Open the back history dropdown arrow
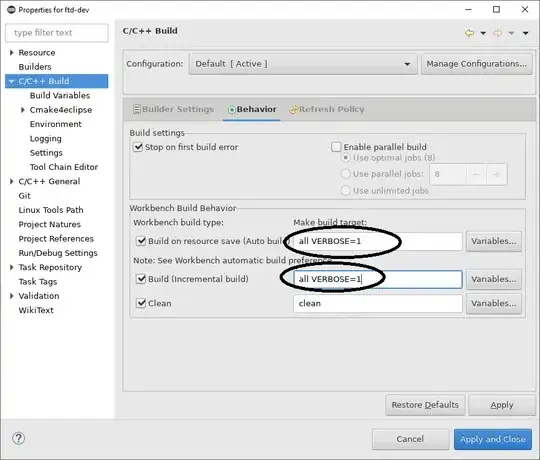The image size is (540, 460). click(x=483, y=33)
